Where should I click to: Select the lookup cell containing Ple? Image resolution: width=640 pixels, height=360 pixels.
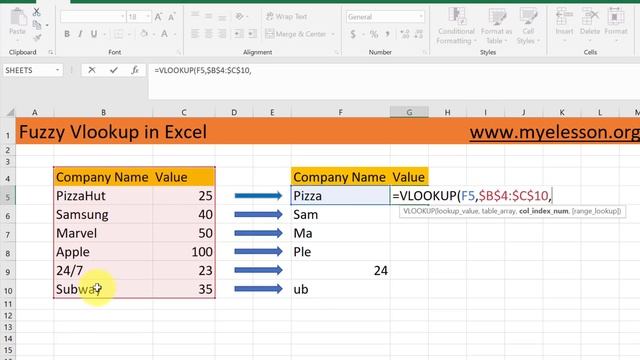[x=340, y=252]
